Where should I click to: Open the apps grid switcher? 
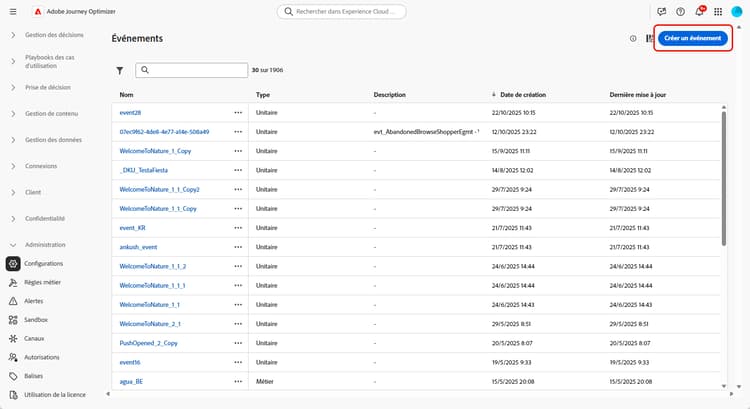tap(718, 11)
